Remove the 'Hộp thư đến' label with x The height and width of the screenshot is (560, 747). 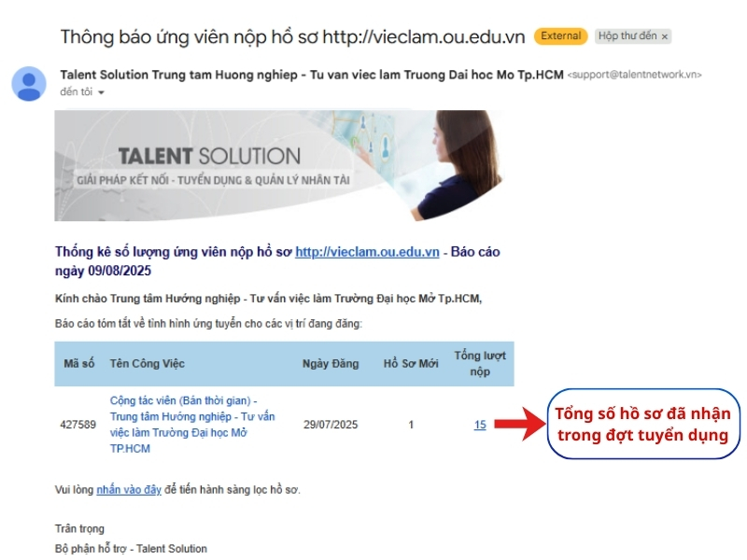pyautogui.click(x=665, y=36)
